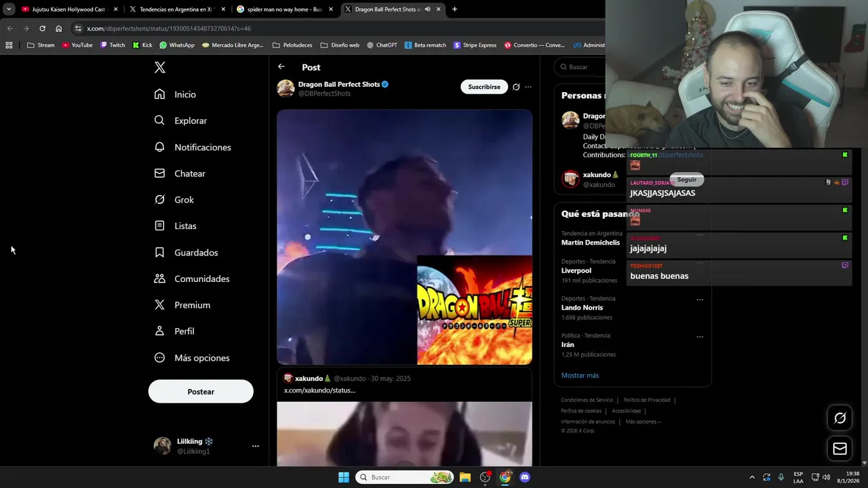Switch to the Jujutsu Kaisen Hollywood Cast tab
868x488 pixels.
click(68, 9)
